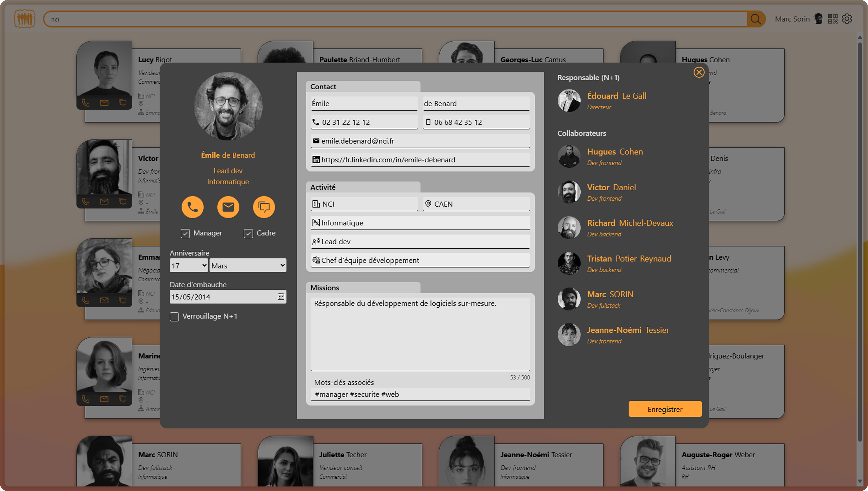
Task: Click the orange email envelope button
Action: pos(228,207)
